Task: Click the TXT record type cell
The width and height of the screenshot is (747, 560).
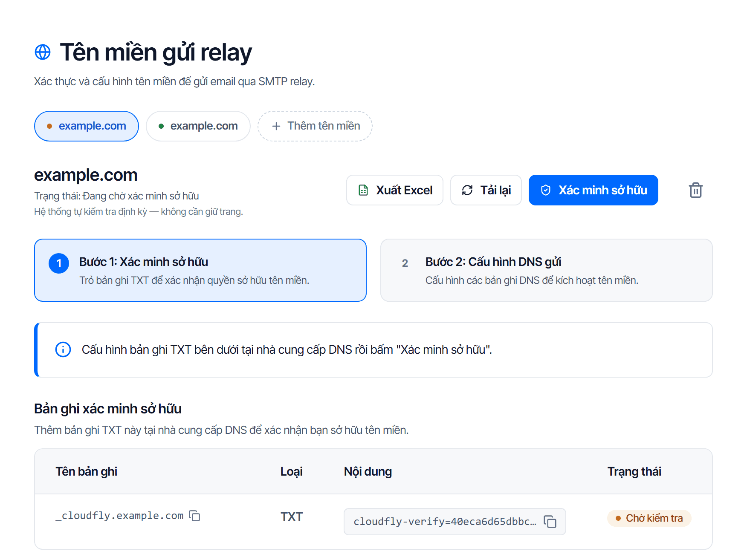Action: pyautogui.click(x=292, y=517)
